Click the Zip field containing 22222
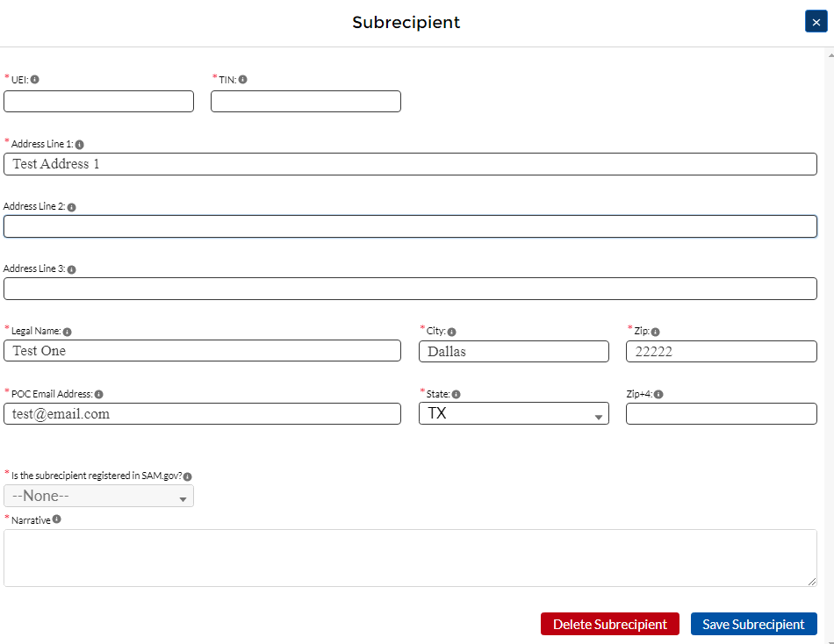The height and width of the screenshot is (644, 834). point(721,351)
